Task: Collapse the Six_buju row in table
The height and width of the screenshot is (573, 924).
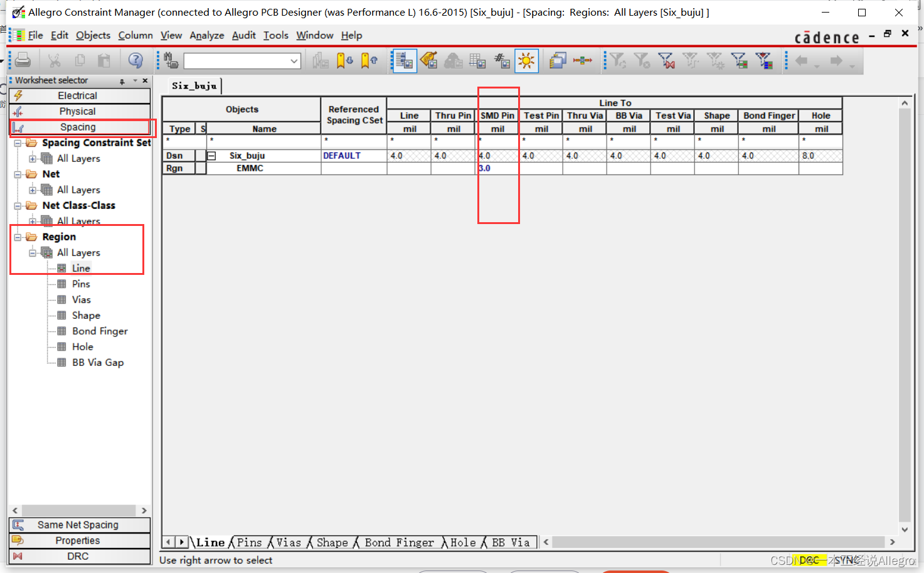Action: coord(211,156)
